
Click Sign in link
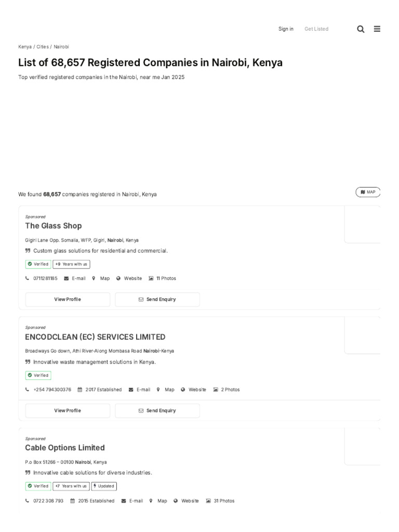(x=286, y=29)
